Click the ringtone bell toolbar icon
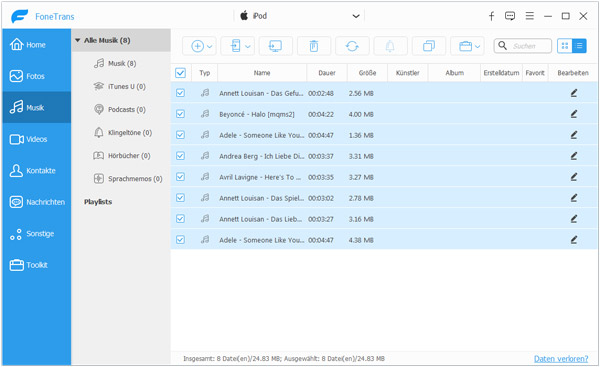Image resolution: width=600 pixels, height=367 pixels. [x=390, y=46]
